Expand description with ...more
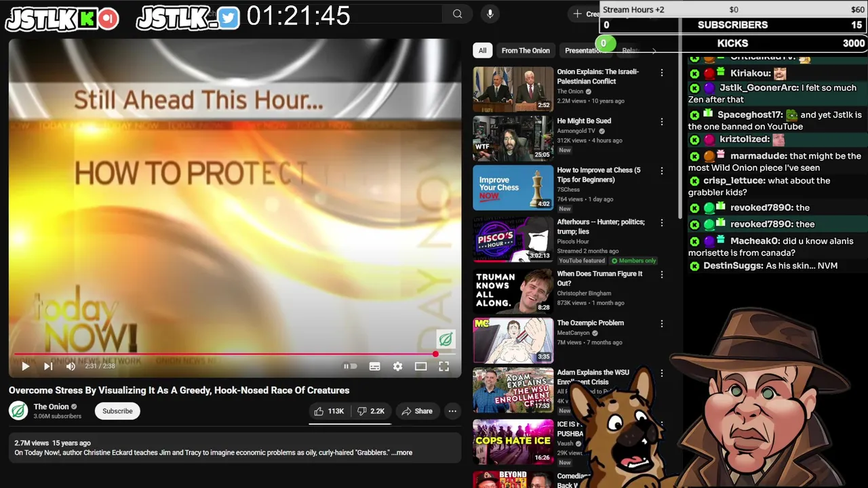868x488 pixels. [401, 453]
